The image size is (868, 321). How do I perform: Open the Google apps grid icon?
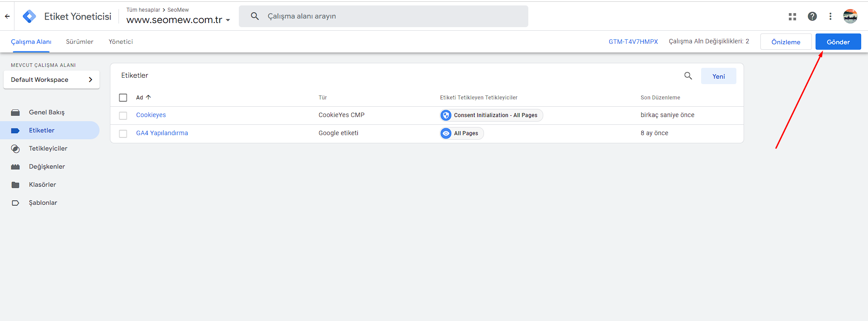tap(792, 16)
